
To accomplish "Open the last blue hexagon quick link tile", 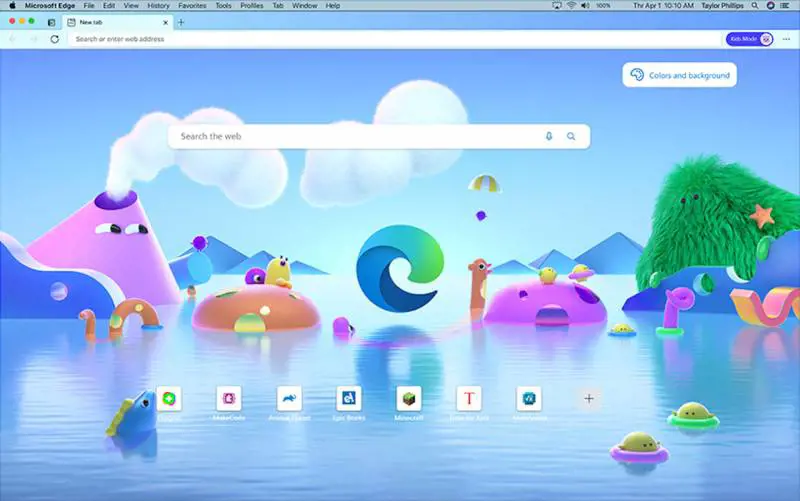I will [x=529, y=398].
